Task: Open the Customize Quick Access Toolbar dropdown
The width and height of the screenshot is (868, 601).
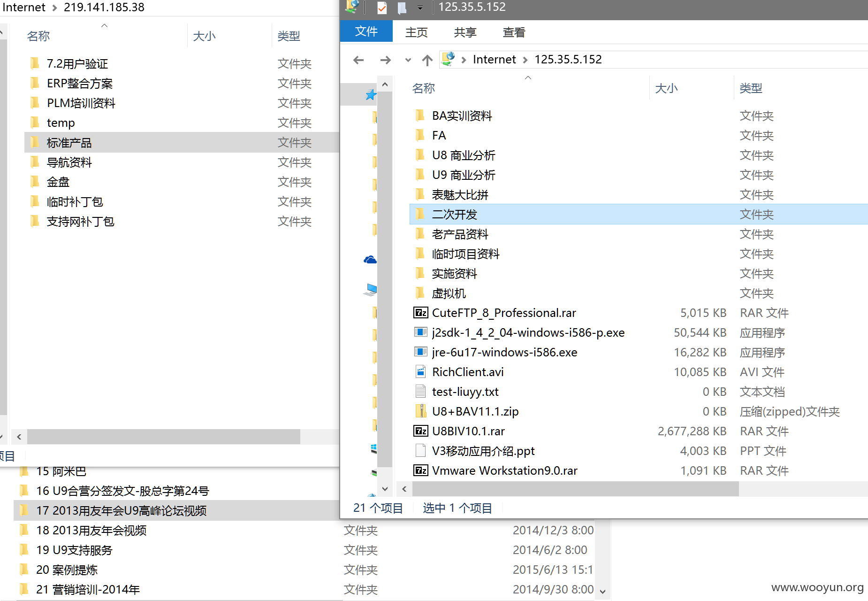Action: pyautogui.click(x=420, y=8)
